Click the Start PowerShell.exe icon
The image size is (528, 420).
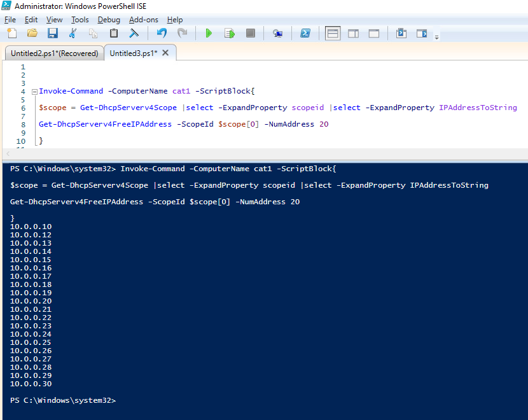pos(305,33)
